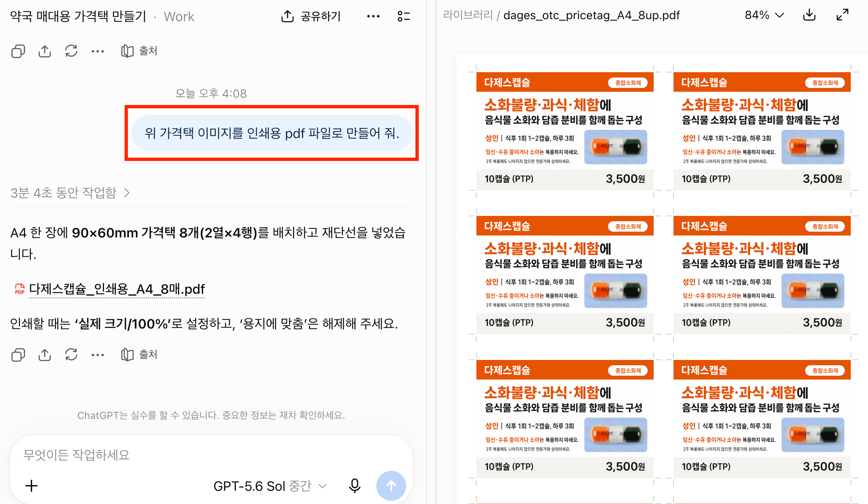
Task: Click the share icon in the chat header
Action: coord(287,16)
